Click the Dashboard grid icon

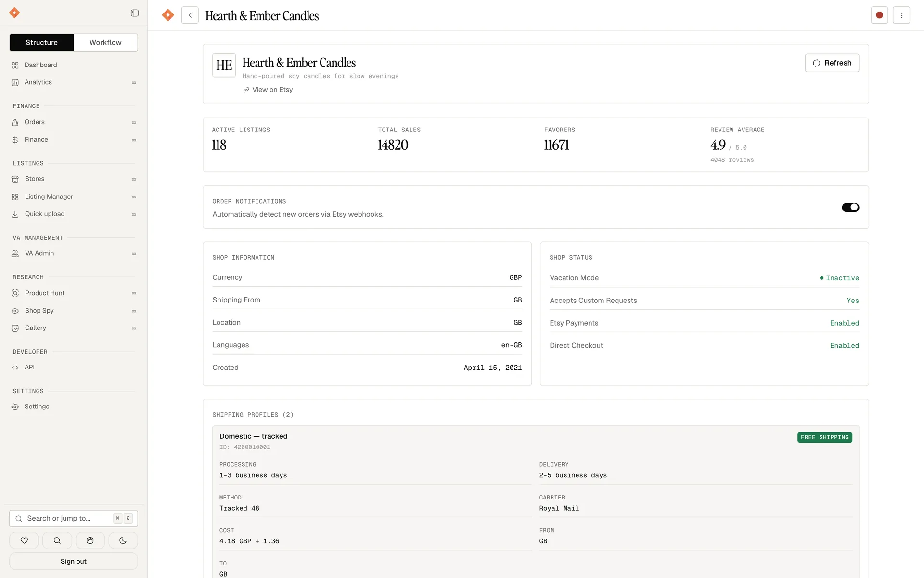coord(15,65)
